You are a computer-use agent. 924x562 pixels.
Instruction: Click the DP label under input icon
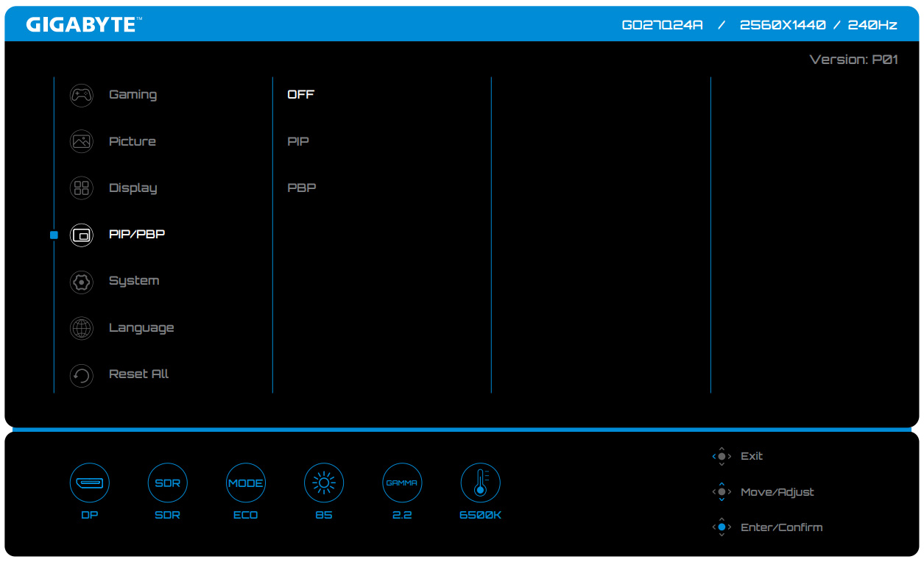pyautogui.click(x=90, y=515)
